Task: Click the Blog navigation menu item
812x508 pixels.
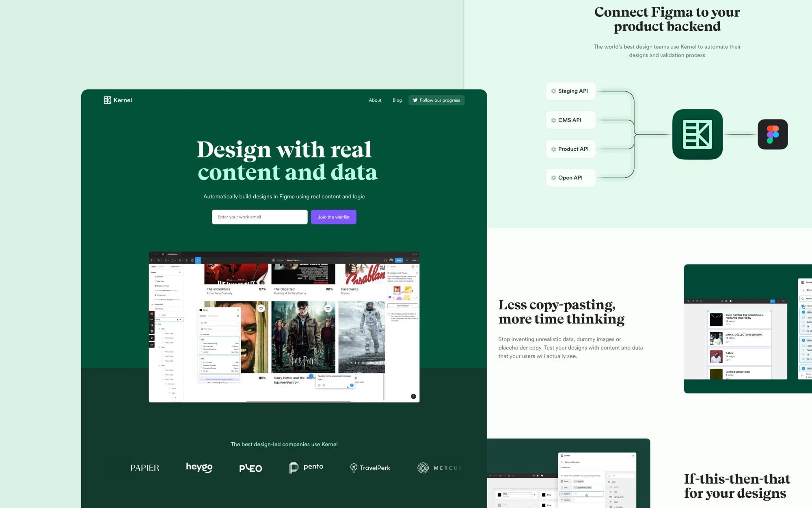Action: click(397, 100)
